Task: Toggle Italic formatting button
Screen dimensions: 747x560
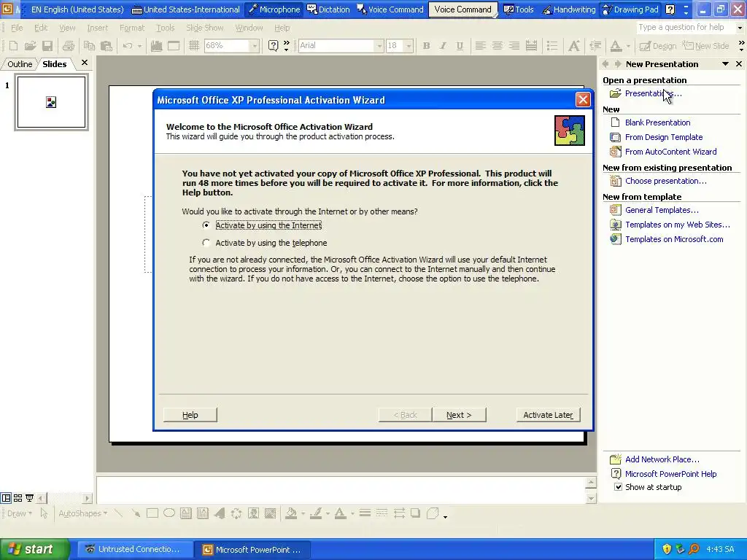Action: pyautogui.click(x=443, y=46)
